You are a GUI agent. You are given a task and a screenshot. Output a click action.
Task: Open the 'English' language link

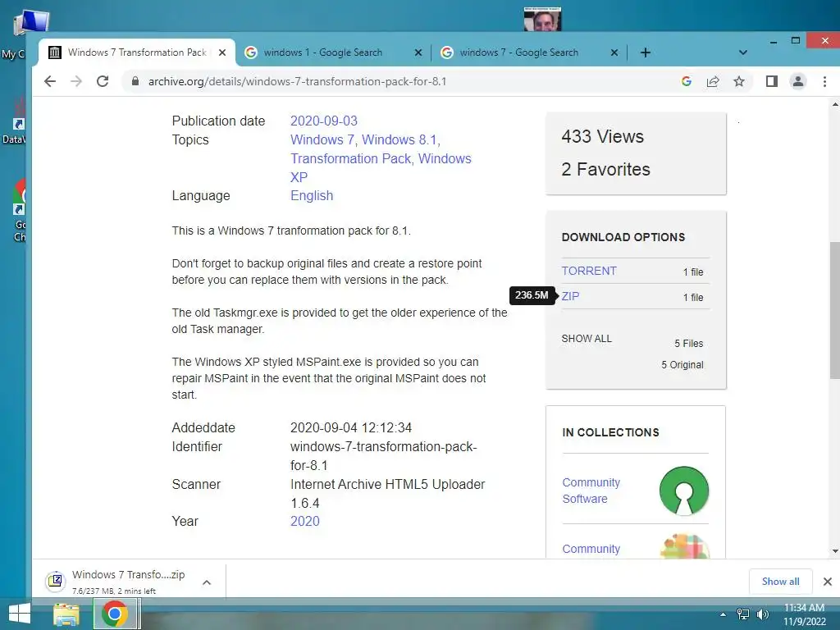click(312, 195)
